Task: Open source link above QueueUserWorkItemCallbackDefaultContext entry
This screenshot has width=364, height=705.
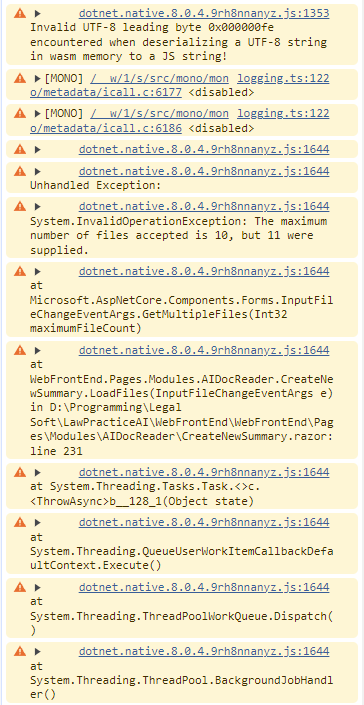Action: pyautogui.click(x=204, y=522)
